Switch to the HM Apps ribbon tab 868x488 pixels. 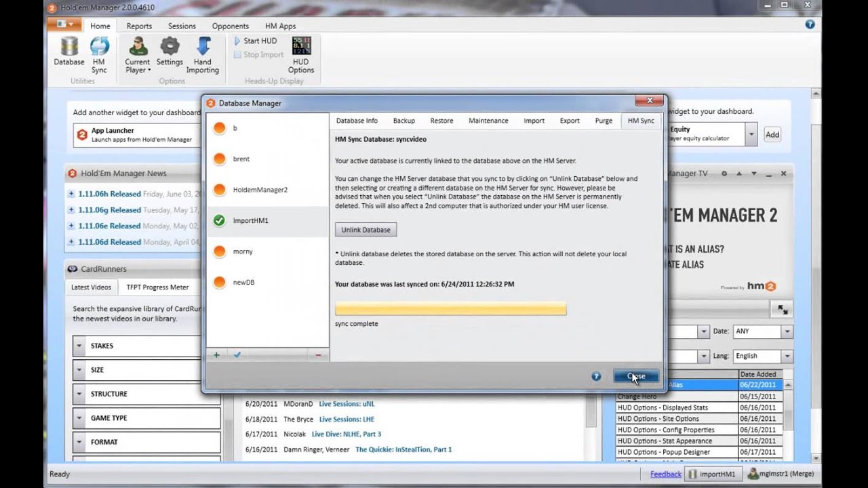click(x=280, y=26)
